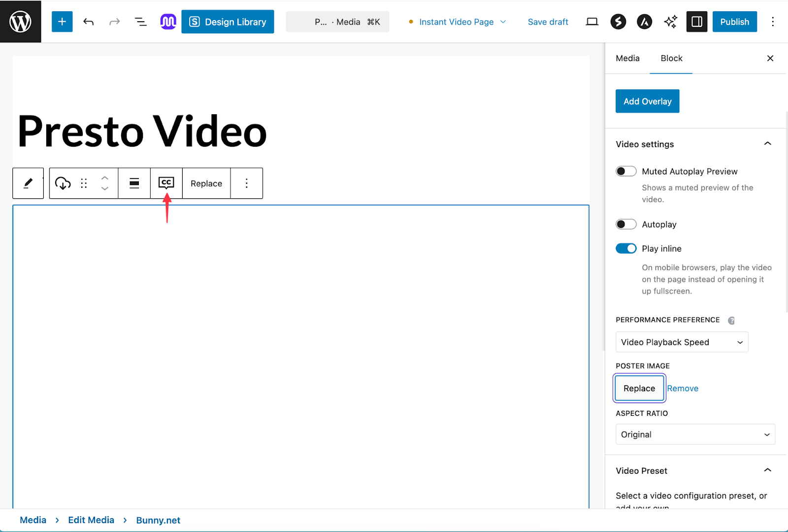Image resolution: width=788 pixels, height=532 pixels.
Task: Click the undo arrow in the top bar
Action: click(89, 21)
